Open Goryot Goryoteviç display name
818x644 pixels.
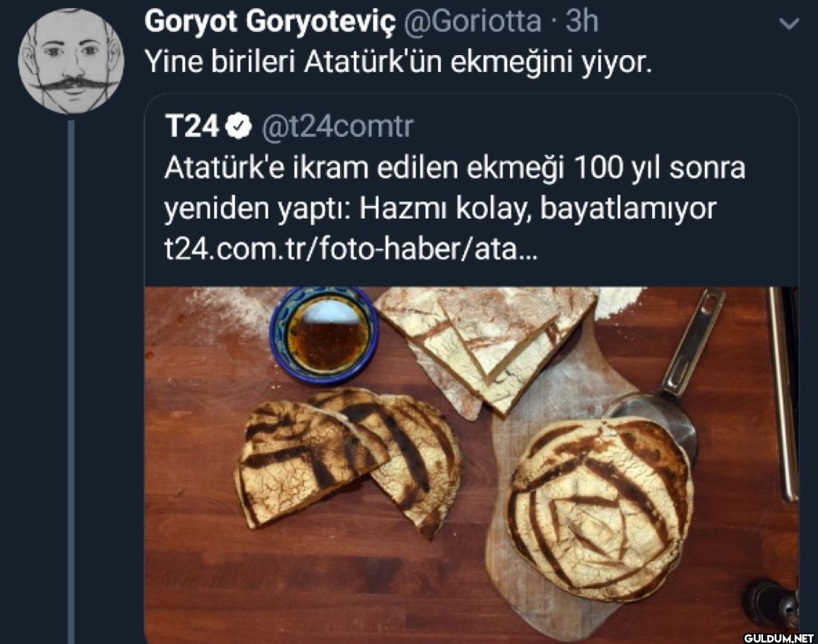pyautogui.click(x=270, y=22)
